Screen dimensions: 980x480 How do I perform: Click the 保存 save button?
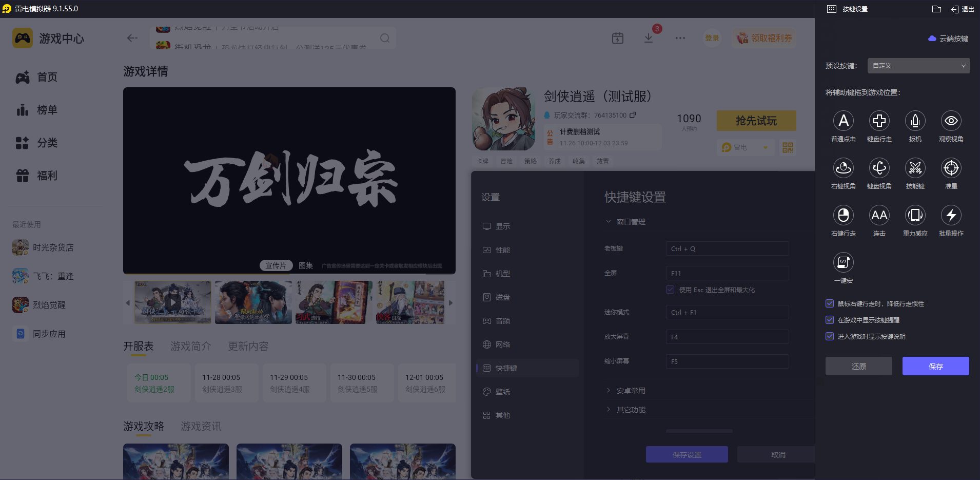935,366
